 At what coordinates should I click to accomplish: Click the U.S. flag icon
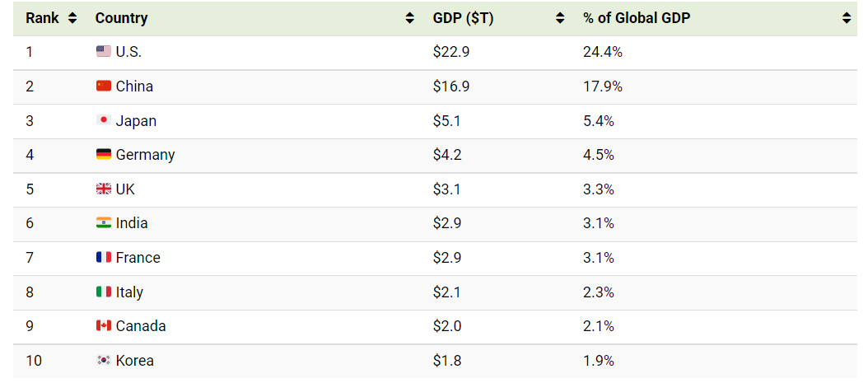(103, 52)
